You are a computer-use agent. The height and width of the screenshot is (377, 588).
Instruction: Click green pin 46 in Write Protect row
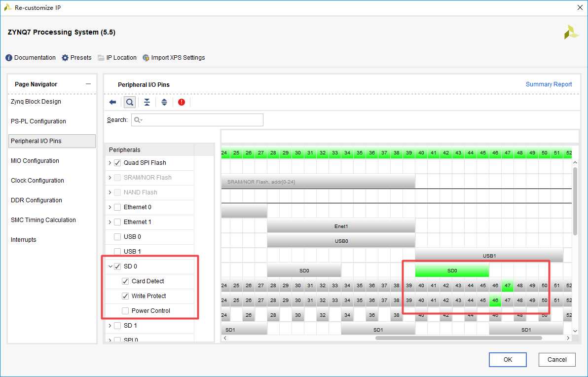(495, 301)
